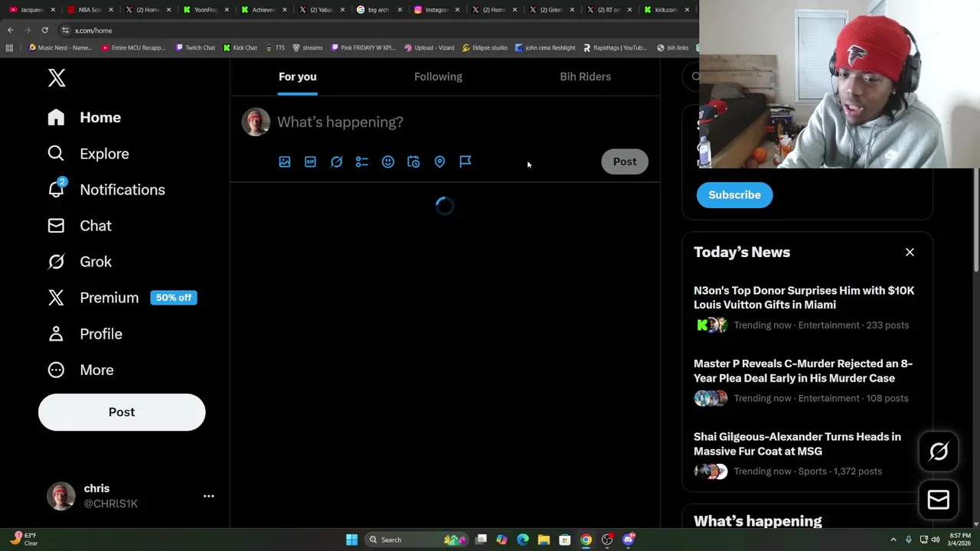The height and width of the screenshot is (551, 980).
Task: Open Microsoft Store from the taskbar
Action: click(x=564, y=540)
